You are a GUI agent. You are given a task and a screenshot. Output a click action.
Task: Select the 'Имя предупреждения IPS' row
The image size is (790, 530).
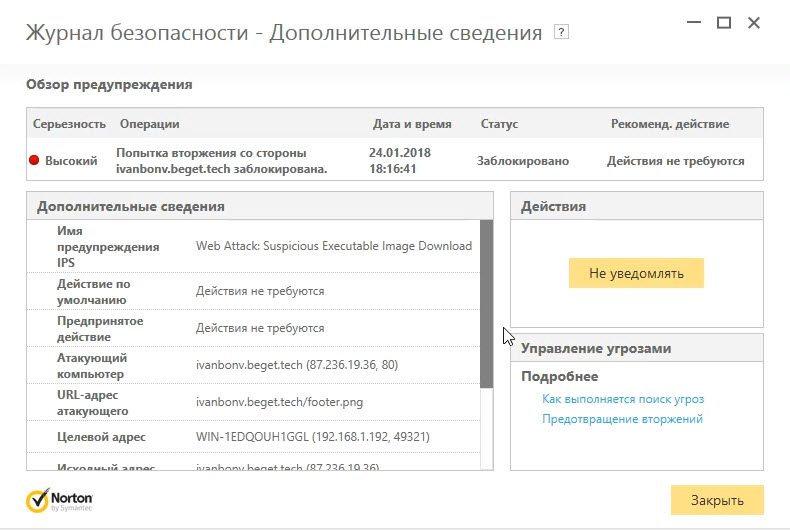click(254, 246)
